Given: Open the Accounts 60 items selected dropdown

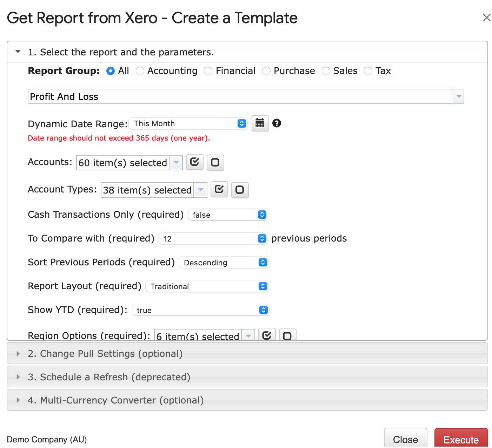Looking at the screenshot, I should [x=129, y=163].
